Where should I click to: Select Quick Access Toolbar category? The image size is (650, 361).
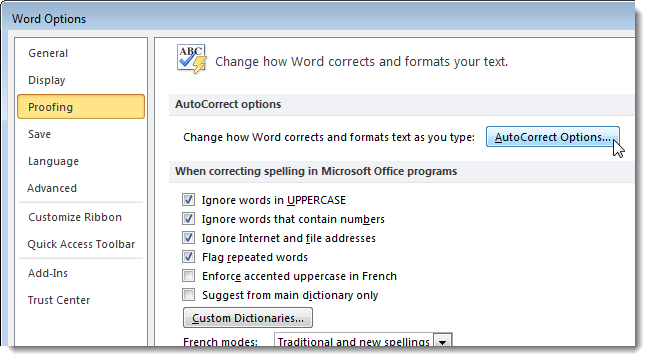click(x=81, y=244)
